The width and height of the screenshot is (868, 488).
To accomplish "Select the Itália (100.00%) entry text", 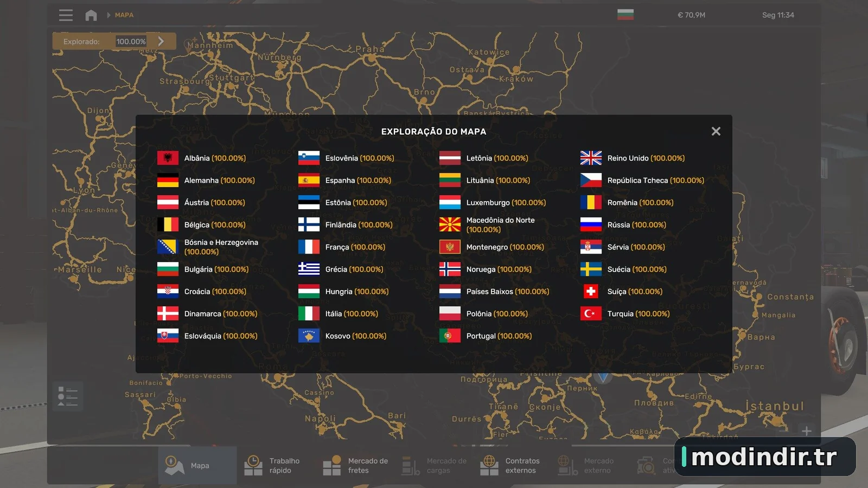I will coord(352,314).
